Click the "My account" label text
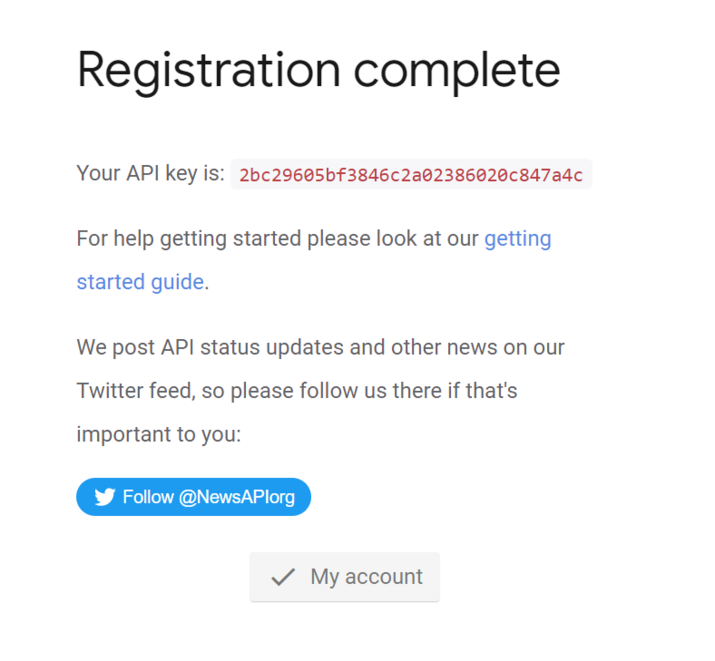 click(366, 577)
